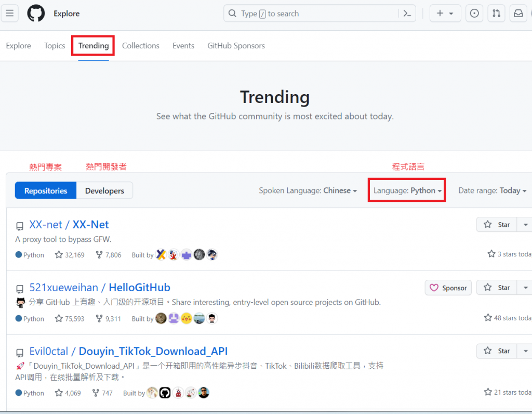
Task: Open fourth contributor avatar of XX-Net
Action: pos(199,254)
